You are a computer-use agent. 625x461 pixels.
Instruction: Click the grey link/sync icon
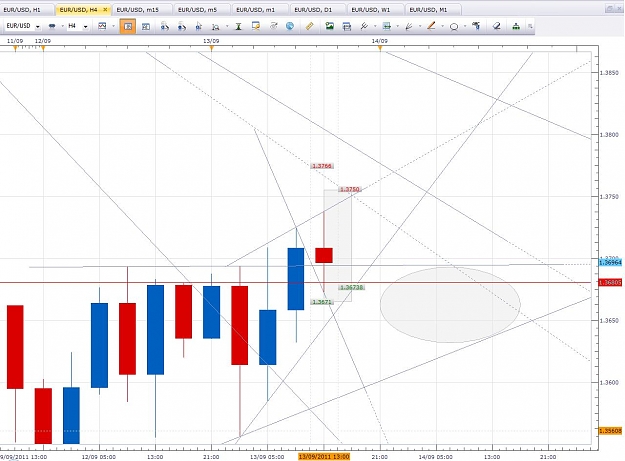273,26
